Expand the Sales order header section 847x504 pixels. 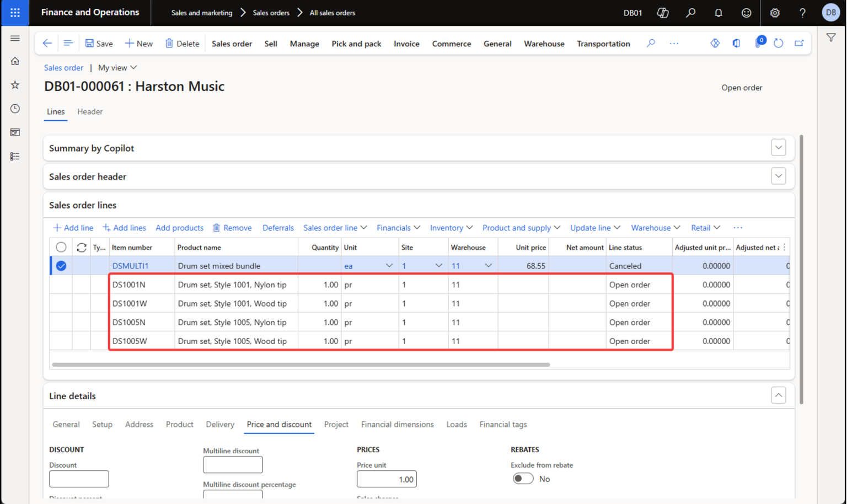[x=778, y=175]
